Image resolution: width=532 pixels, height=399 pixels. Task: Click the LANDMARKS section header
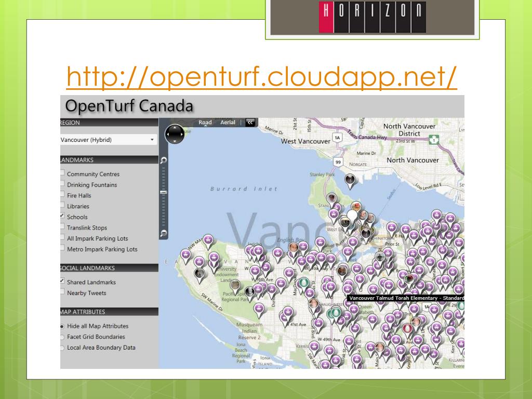click(x=109, y=160)
